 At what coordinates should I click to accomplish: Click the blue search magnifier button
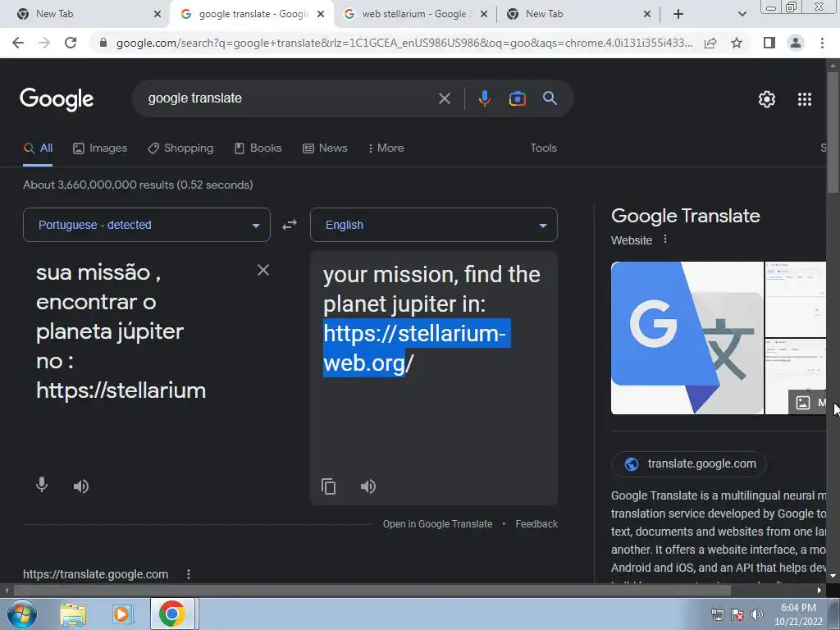tap(550, 98)
